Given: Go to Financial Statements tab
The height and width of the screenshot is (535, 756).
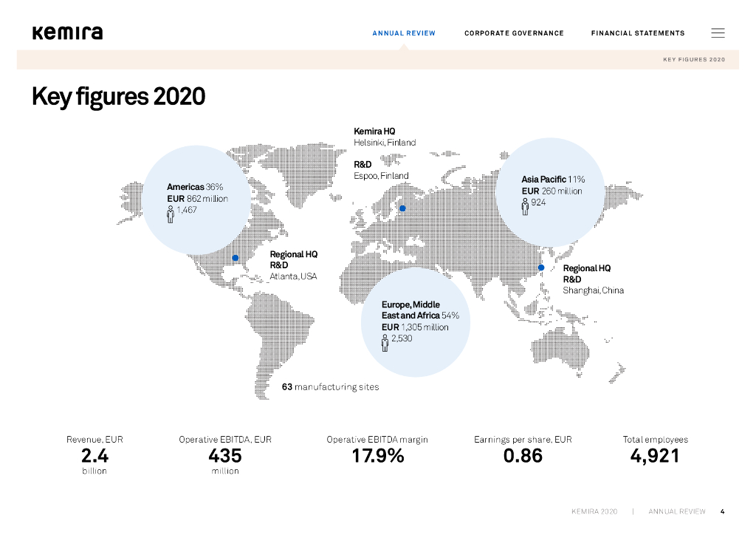Looking at the screenshot, I should pyautogui.click(x=638, y=33).
